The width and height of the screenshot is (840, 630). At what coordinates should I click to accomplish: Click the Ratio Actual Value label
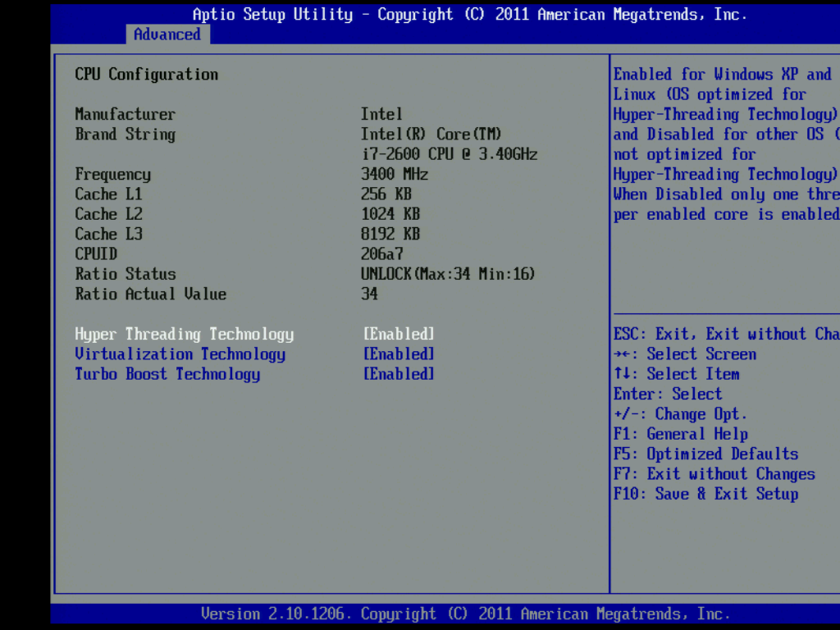151,294
